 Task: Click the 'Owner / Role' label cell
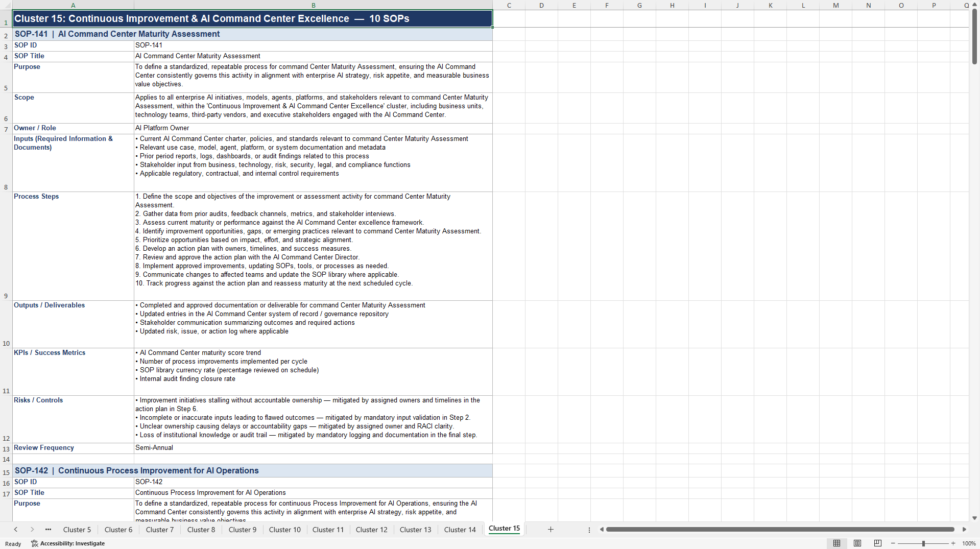point(73,128)
